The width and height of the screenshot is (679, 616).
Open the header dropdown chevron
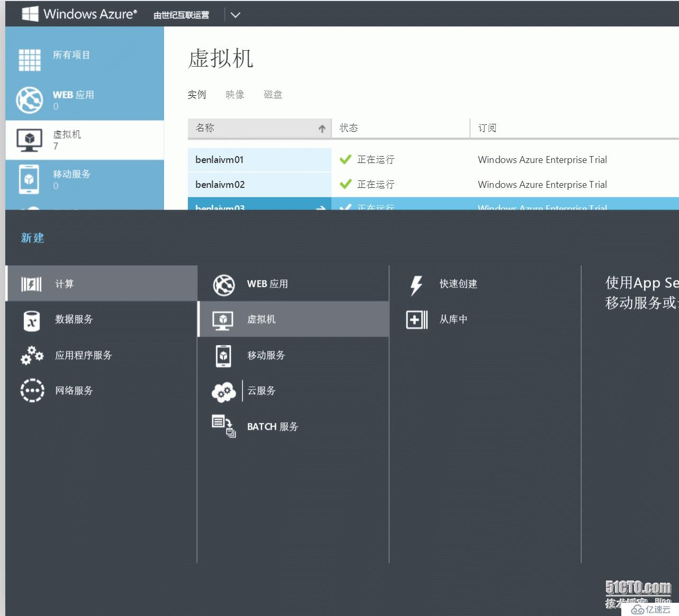[x=236, y=15]
